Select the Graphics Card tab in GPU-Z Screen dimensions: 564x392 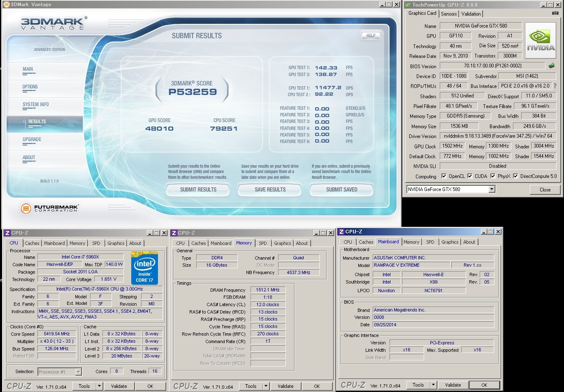pyautogui.click(x=422, y=13)
